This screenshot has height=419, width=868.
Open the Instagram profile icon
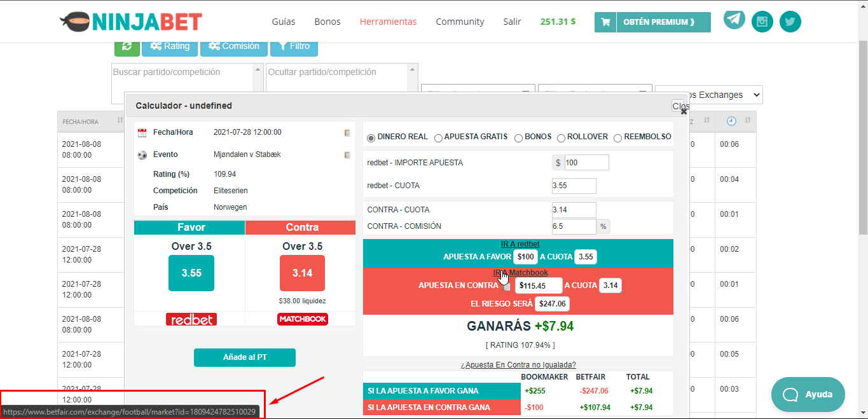[762, 22]
